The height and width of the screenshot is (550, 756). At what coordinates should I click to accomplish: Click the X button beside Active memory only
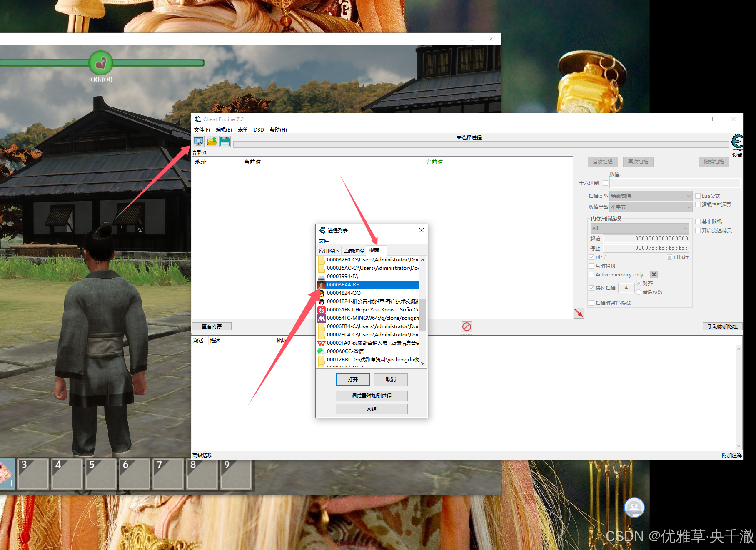(654, 274)
